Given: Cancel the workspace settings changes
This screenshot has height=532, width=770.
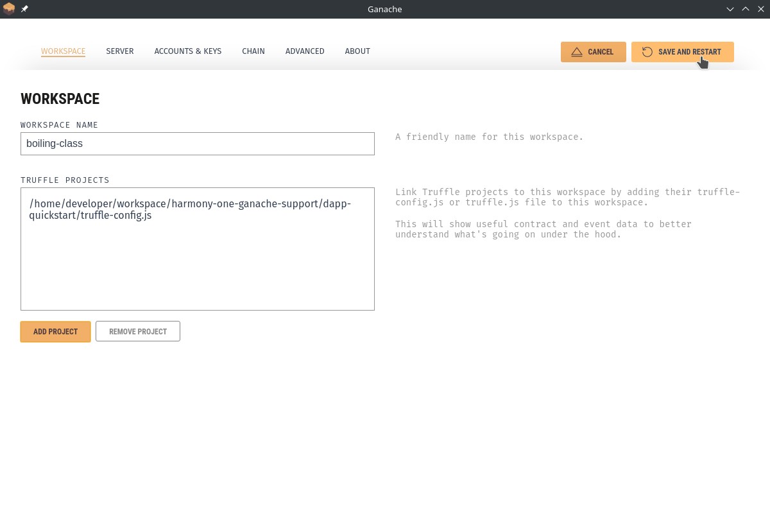Looking at the screenshot, I should pos(594,52).
